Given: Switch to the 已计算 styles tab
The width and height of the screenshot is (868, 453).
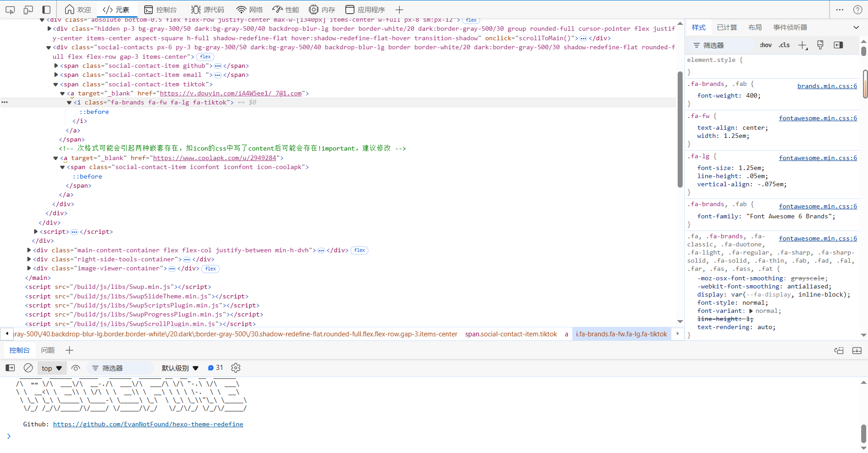Looking at the screenshot, I should (726, 28).
